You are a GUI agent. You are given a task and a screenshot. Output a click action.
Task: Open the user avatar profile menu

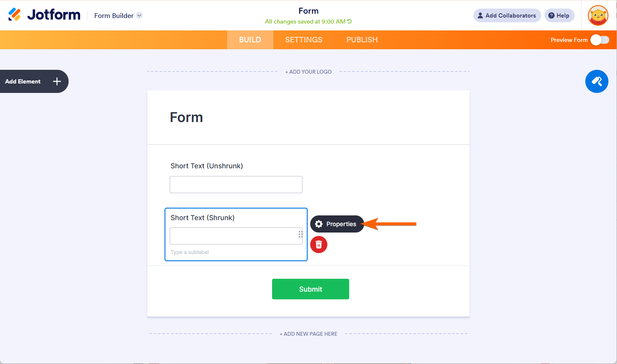pyautogui.click(x=598, y=15)
